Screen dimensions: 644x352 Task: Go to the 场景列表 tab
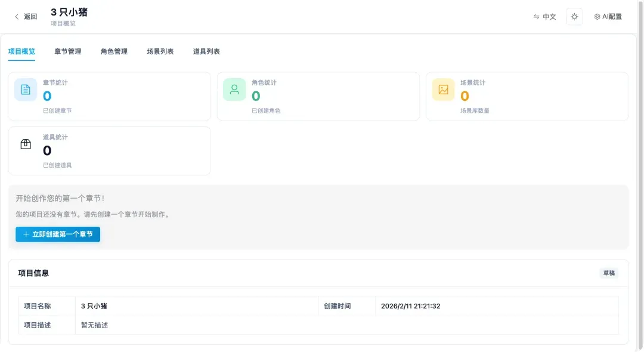pyautogui.click(x=160, y=52)
